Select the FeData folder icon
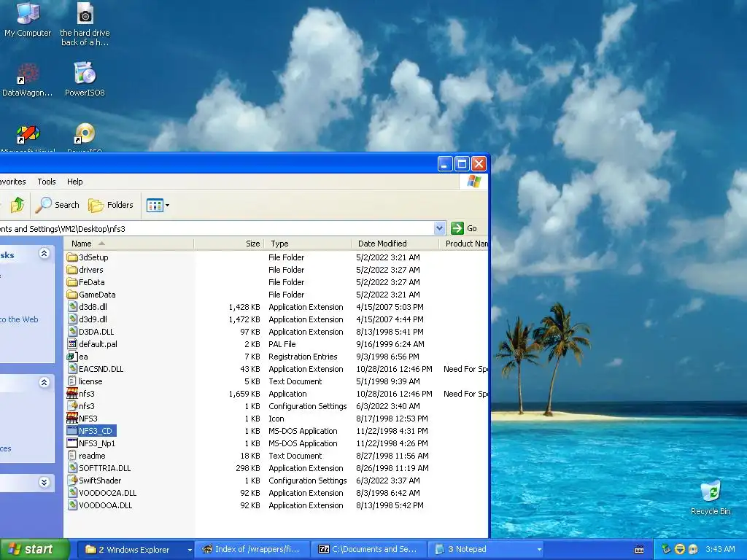The height and width of the screenshot is (560, 747). coord(72,282)
